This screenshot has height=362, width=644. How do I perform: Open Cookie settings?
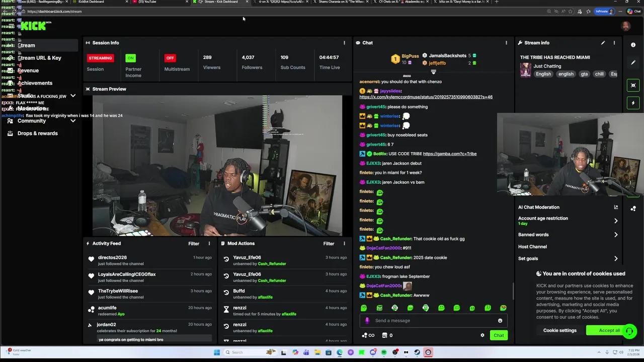point(559,330)
